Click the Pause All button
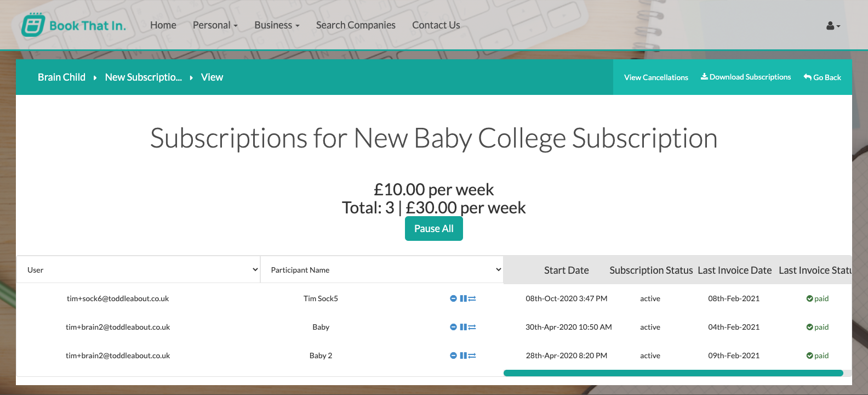The width and height of the screenshot is (868, 395). click(x=434, y=229)
